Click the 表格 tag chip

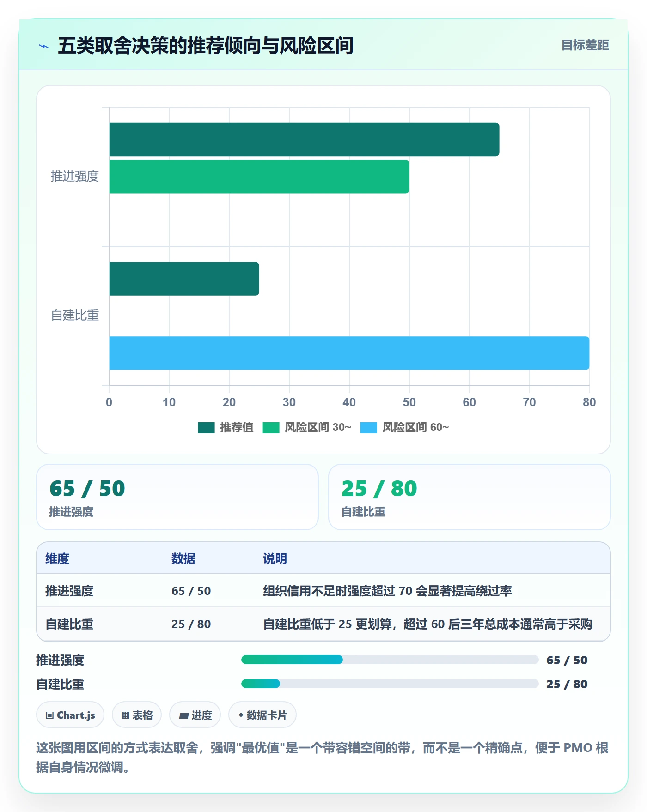point(137,715)
